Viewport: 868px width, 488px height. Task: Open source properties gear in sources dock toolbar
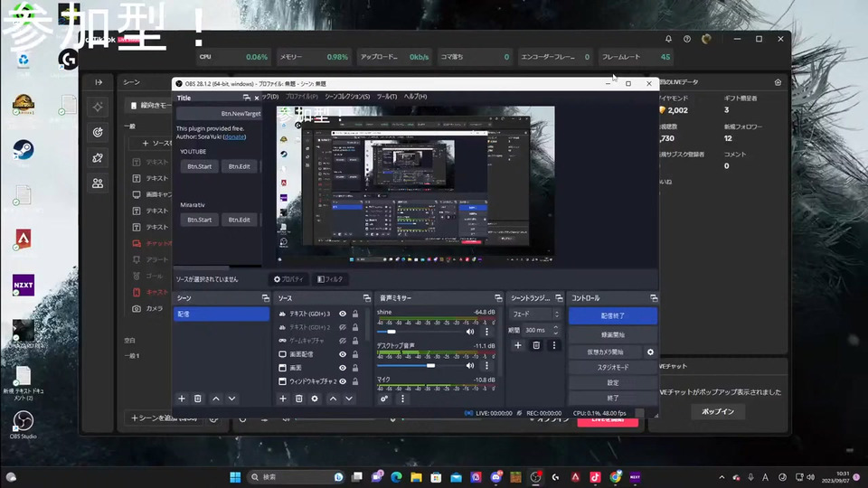click(315, 399)
